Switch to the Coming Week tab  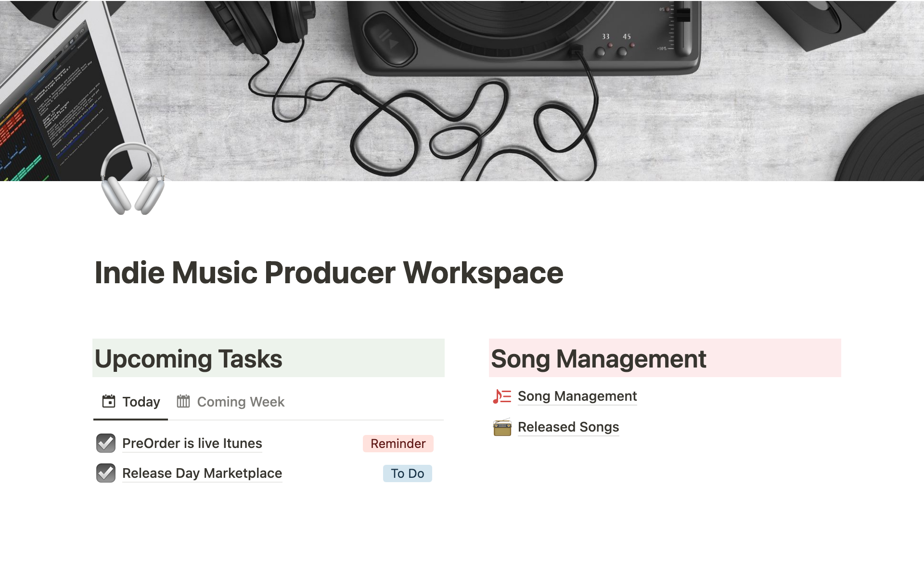point(240,401)
